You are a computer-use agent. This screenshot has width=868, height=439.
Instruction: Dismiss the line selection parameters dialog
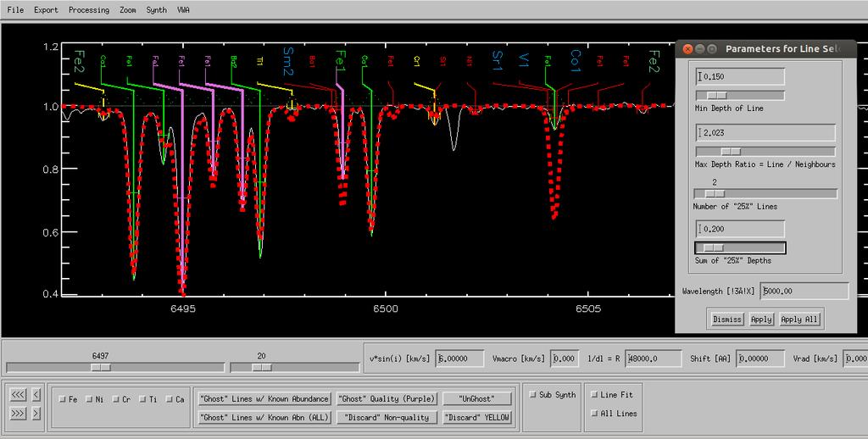pyautogui.click(x=726, y=320)
